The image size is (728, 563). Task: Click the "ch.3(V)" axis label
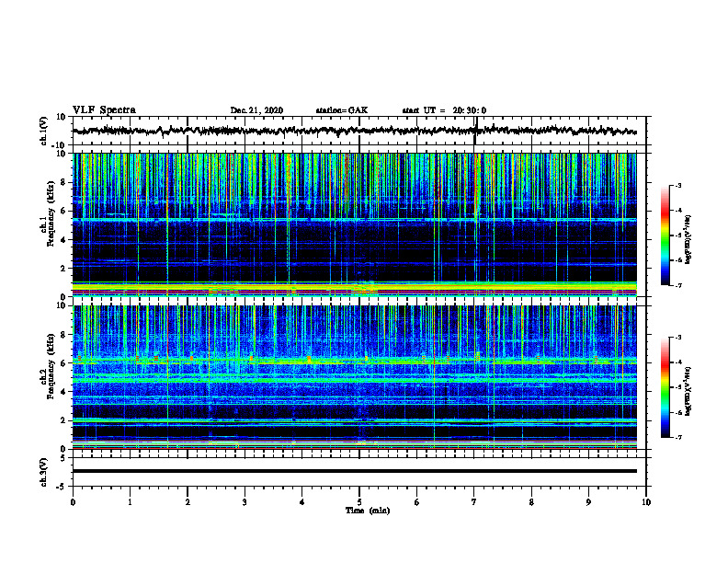point(44,472)
